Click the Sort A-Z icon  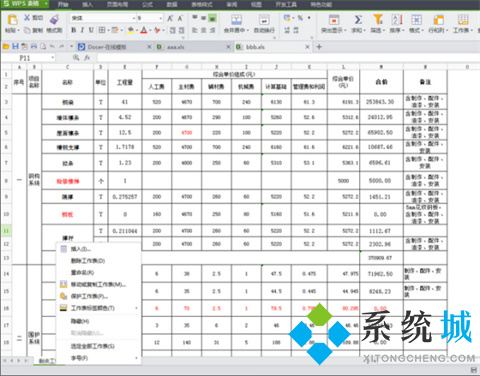(397, 19)
